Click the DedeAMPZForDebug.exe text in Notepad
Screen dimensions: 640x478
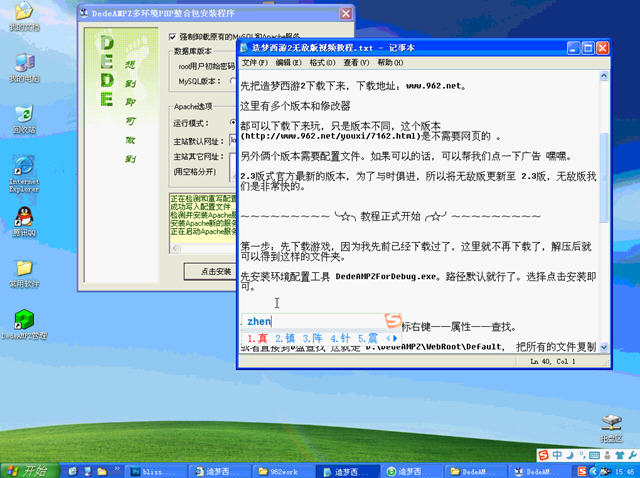coord(386,276)
